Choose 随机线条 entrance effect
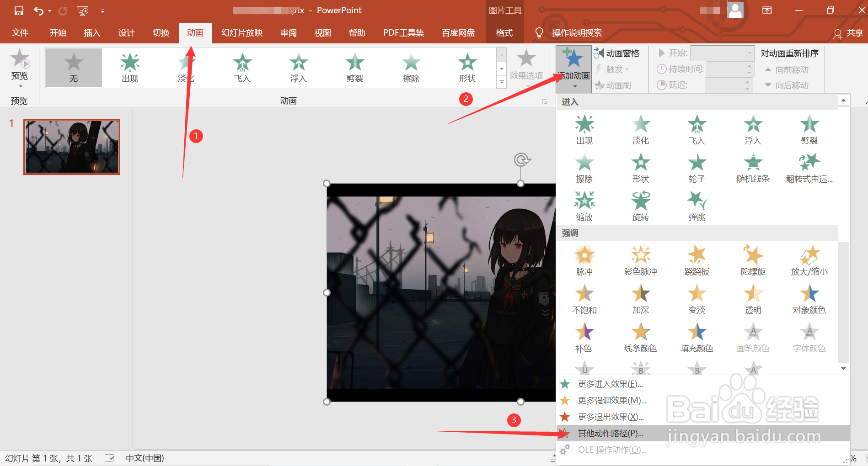Image resolution: width=868 pixels, height=466 pixels. coord(753,168)
